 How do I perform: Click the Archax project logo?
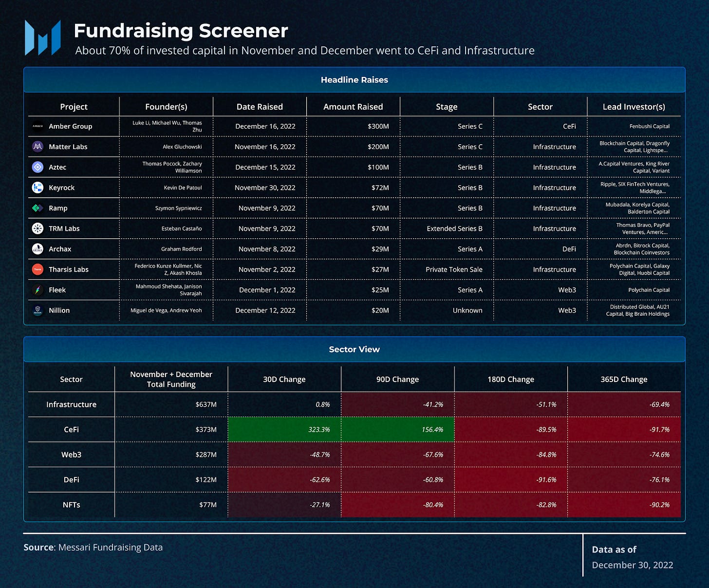[37, 249]
